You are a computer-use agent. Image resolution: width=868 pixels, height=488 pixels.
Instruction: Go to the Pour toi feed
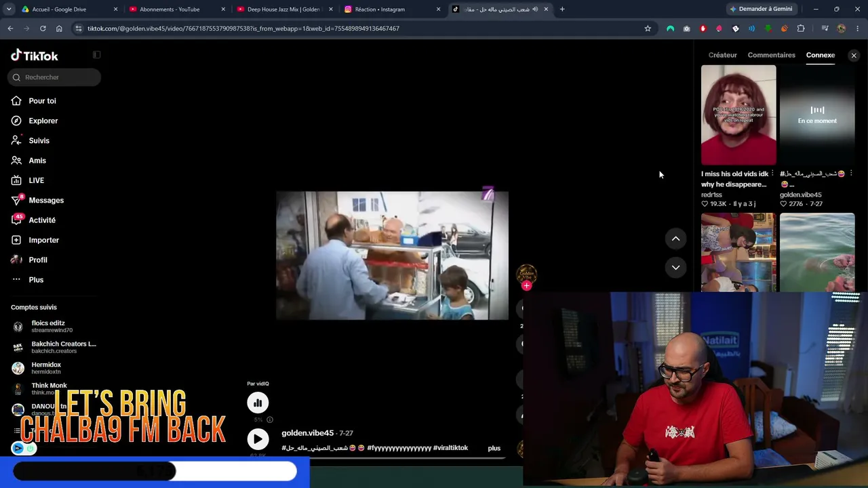(x=42, y=101)
